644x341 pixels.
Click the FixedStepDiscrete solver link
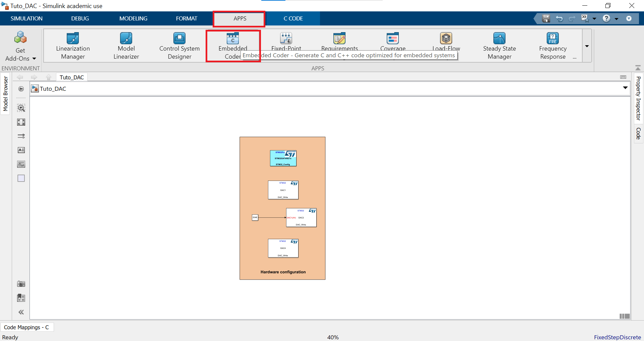coord(617,337)
